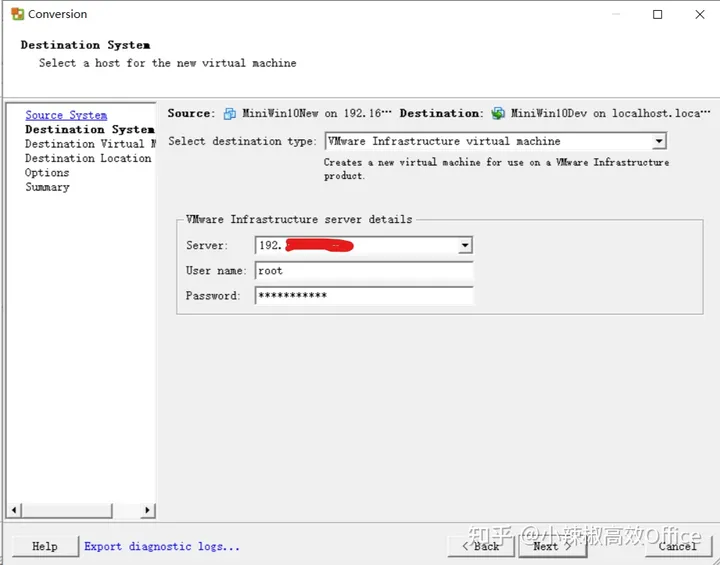Select the Summary step in sidebar
The image size is (720, 565).
click(x=47, y=187)
